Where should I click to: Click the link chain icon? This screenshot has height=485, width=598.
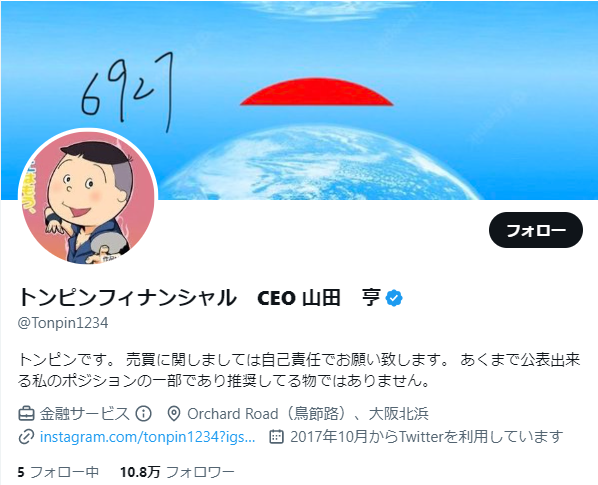[x=26, y=437]
